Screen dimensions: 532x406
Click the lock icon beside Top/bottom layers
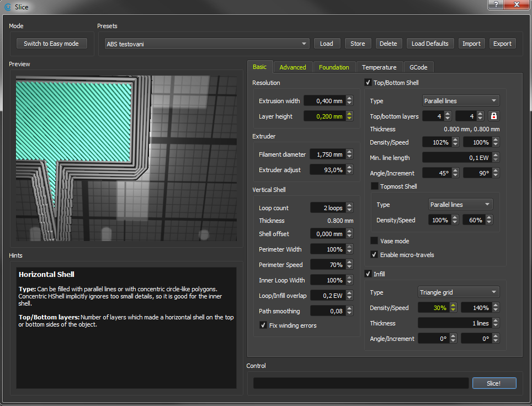point(493,116)
